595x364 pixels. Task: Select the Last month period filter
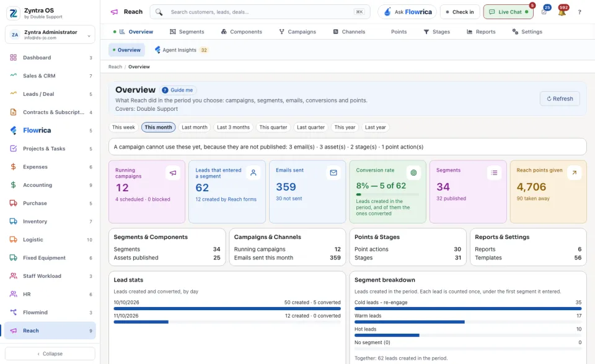[x=194, y=128]
